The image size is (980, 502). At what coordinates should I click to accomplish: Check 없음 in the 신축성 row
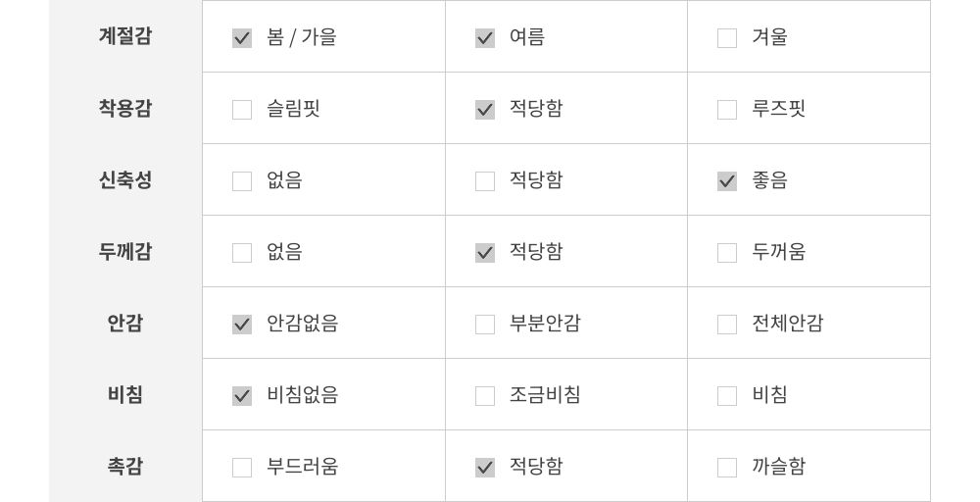(x=242, y=181)
